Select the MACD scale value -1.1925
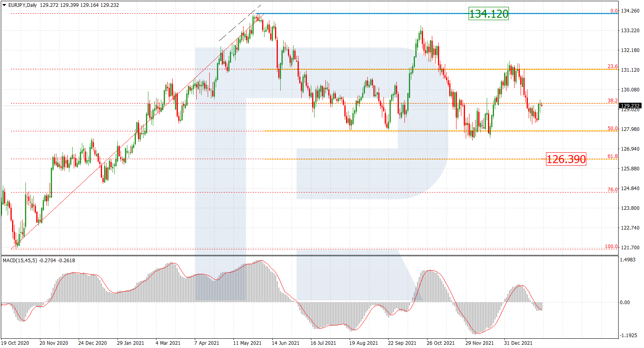 coord(628,336)
